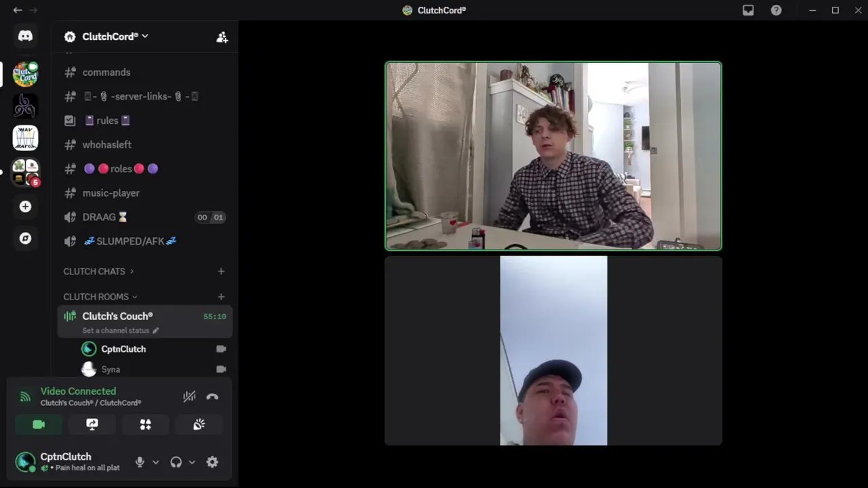Start an activity

point(145,424)
